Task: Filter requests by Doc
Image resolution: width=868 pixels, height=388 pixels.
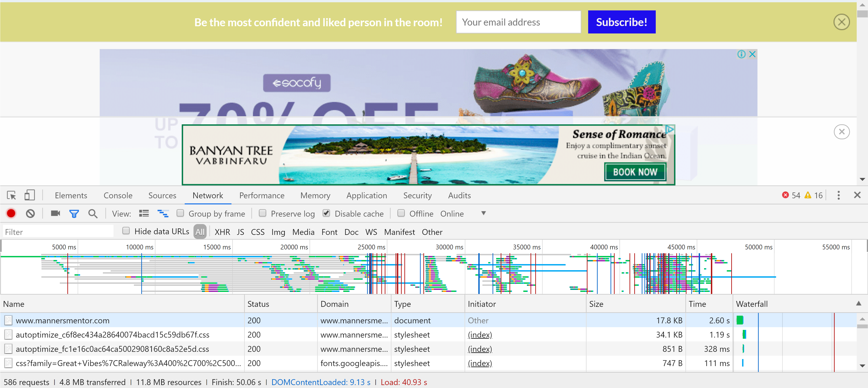Action: click(351, 232)
